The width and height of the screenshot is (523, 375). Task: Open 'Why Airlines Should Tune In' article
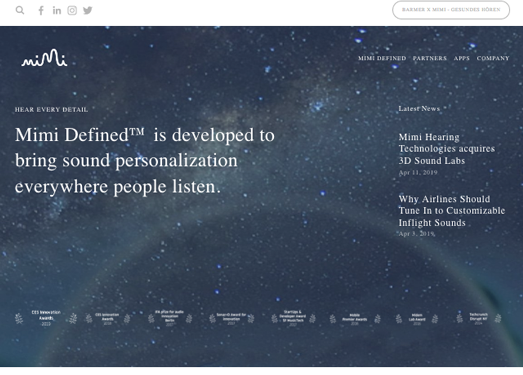[x=452, y=211]
